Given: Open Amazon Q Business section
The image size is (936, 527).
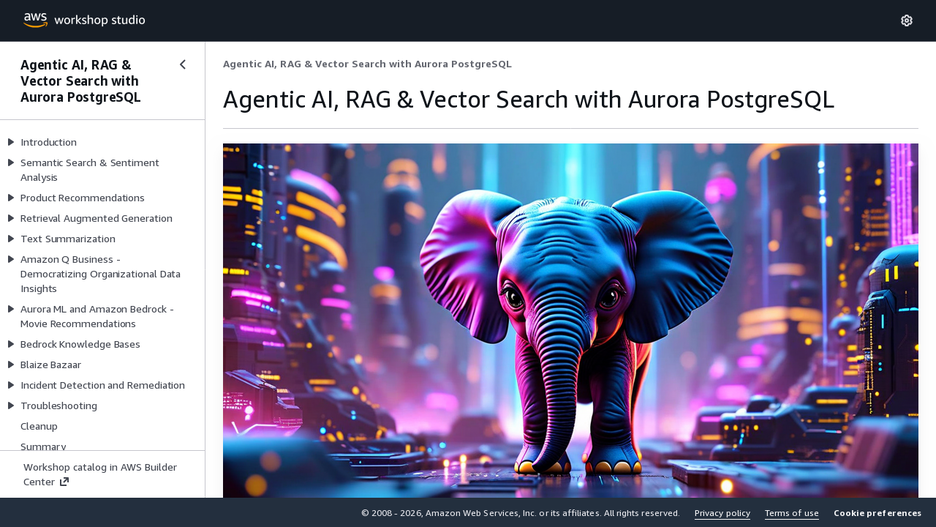Looking at the screenshot, I should click(x=100, y=274).
